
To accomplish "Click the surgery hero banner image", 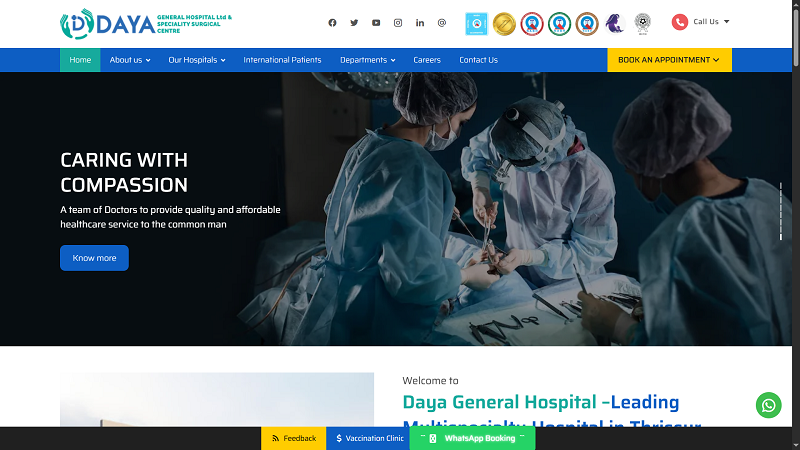I will click(x=396, y=209).
